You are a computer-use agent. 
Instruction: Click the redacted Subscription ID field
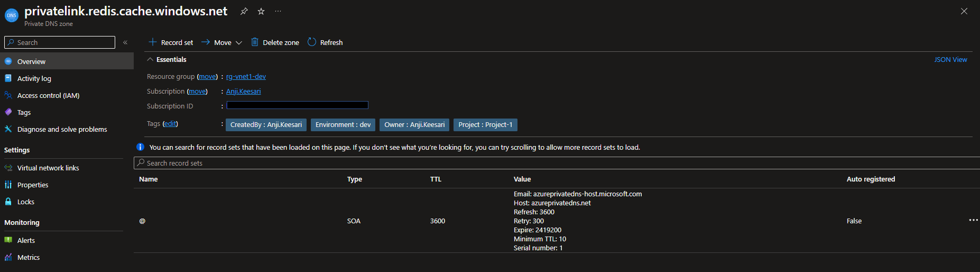pyautogui.click(x=297, y=105)
